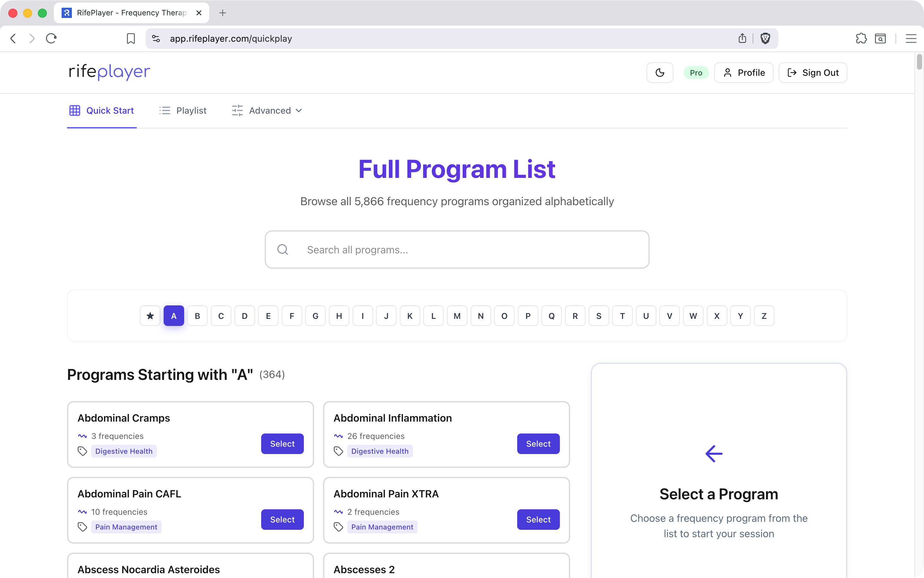Click Digestive Health tag on Abdominal Cramps
This screenshot has width=924, height=578.
pyautogui.click(x=124, y=451)
